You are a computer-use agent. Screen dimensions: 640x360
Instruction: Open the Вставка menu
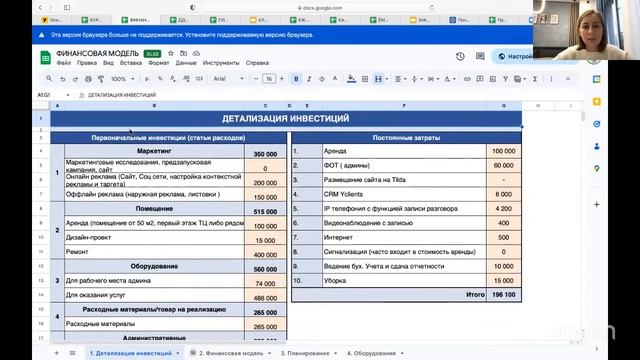click(x=131, y=63)
